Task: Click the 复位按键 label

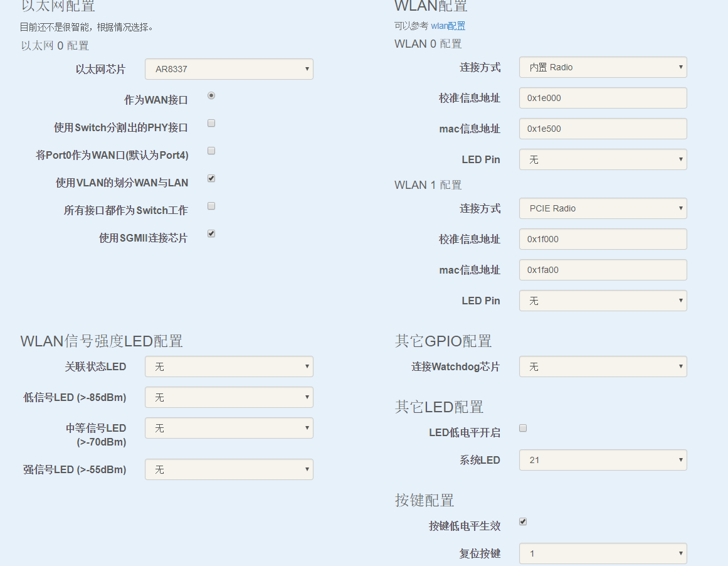Action: pos(480,553)
